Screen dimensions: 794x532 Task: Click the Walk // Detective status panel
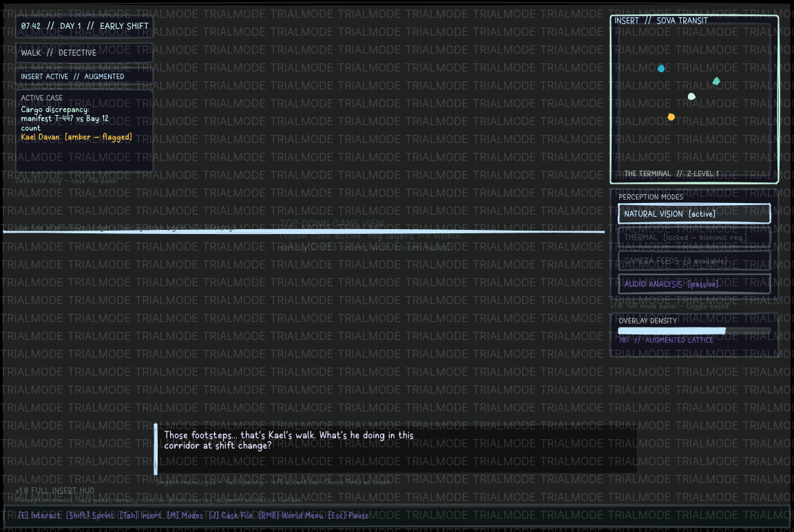coord(85,52)
